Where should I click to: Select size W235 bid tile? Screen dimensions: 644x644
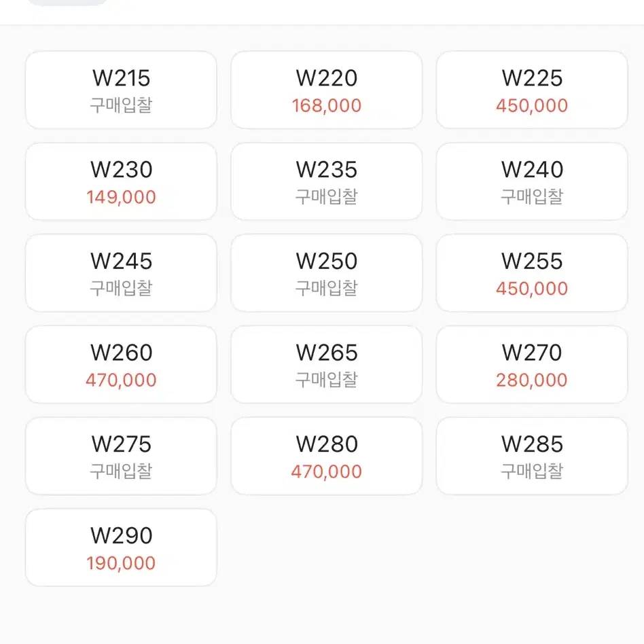(327, 181)
